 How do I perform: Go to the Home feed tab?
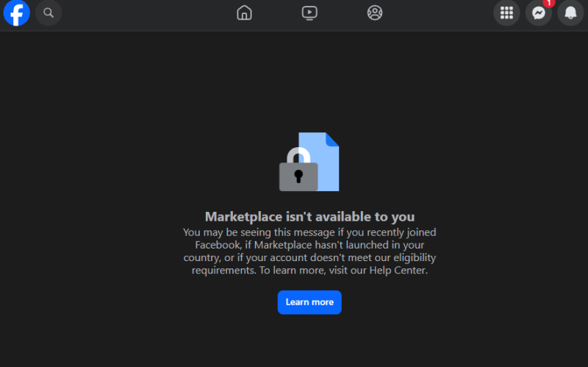[244, 13]
